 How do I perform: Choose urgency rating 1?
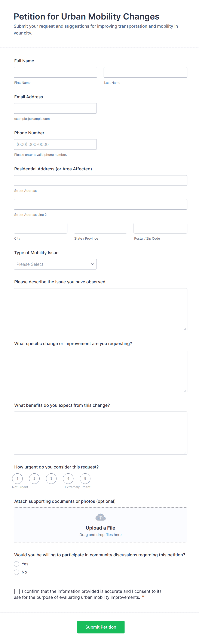18,479
